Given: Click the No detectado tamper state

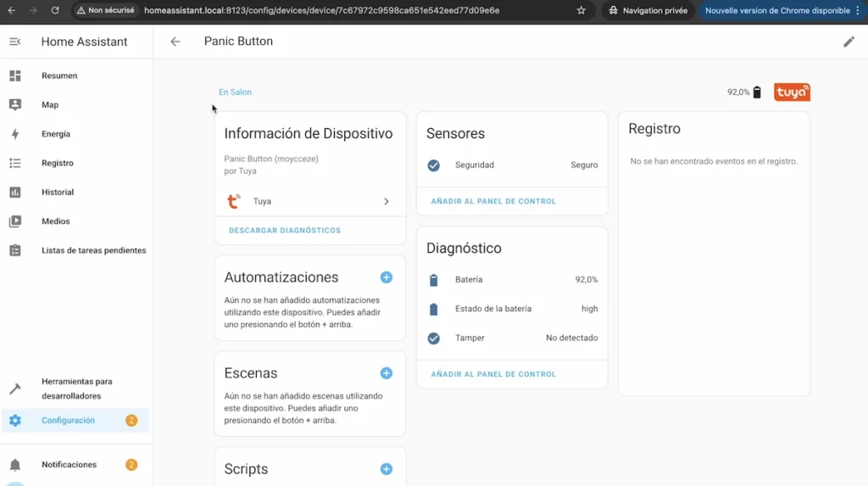Looking at the screenshot, I should coord(572,338).
